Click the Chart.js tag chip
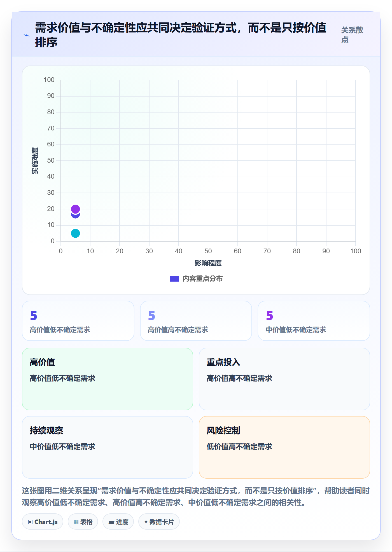Image resolution: width=392 pixels, height=552 pixels. (43, 522)
